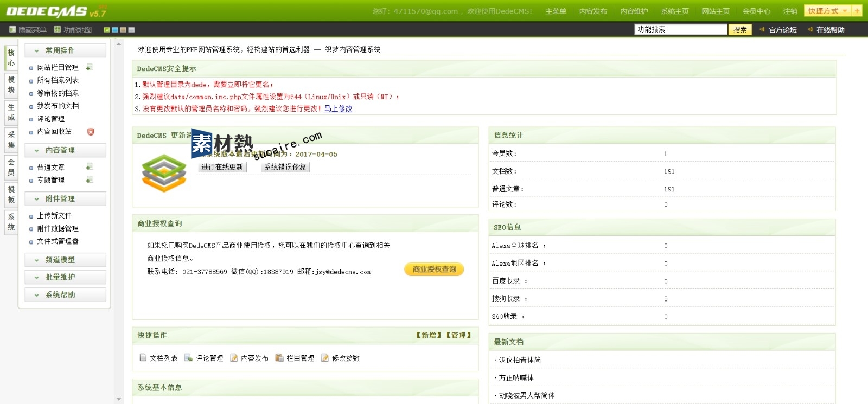Click the 商业授权查询 yellow button
Viewport: 868px width, 404px height.
pyautogui.click(x=434, y=270)
